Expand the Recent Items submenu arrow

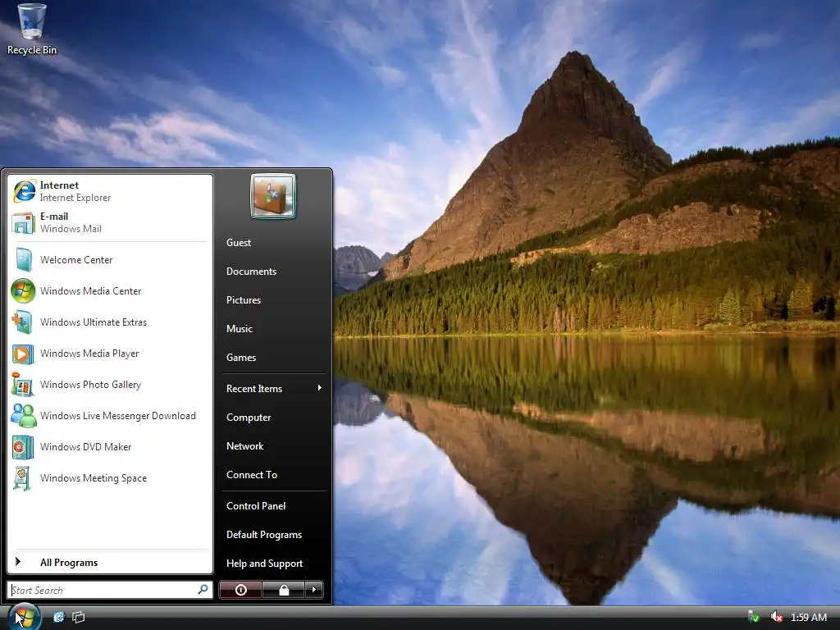pyautogui.click(x=319, y=388)
